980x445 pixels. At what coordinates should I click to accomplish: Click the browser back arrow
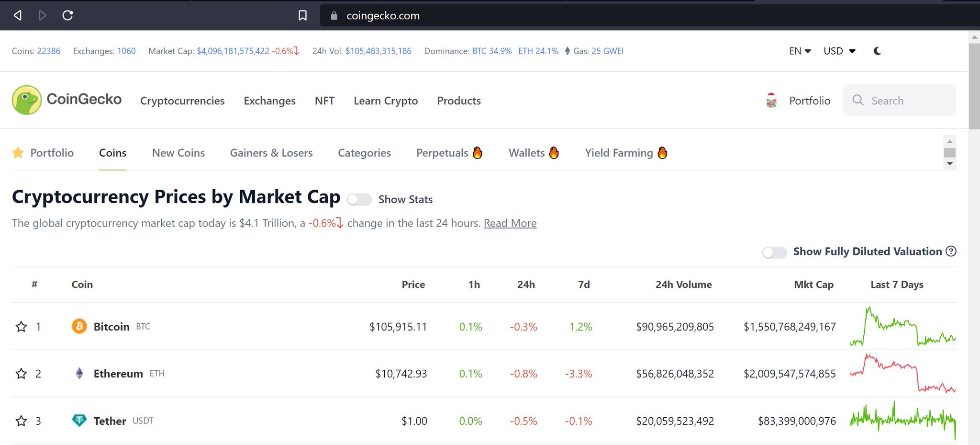point(18,15)
